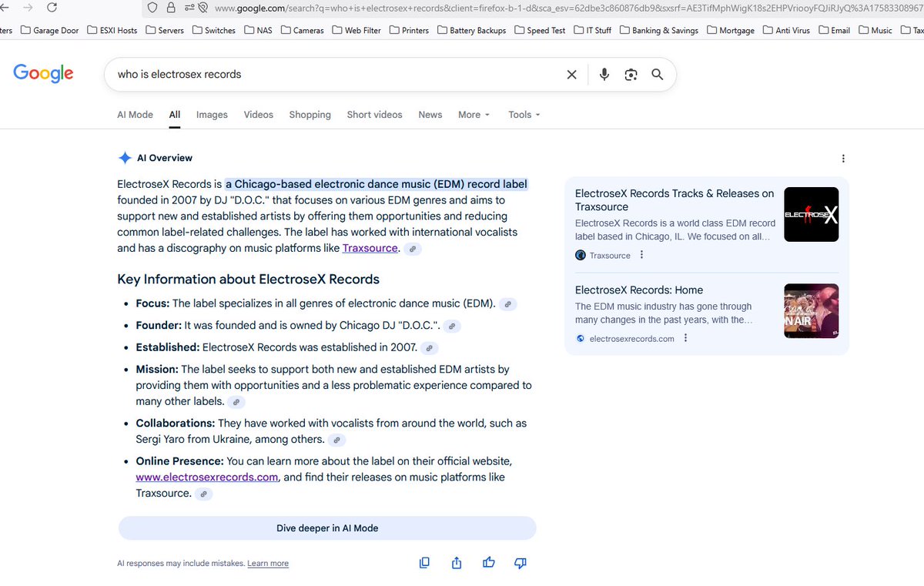Reload the page with the refresh icon
Screen dimensions: 924x586
click(x=52, y=8)
